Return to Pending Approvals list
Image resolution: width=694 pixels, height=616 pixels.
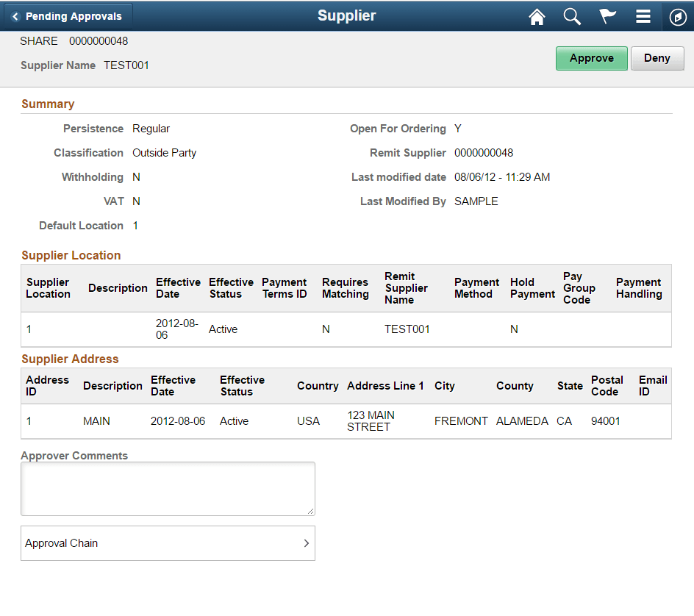coord(68,15)
